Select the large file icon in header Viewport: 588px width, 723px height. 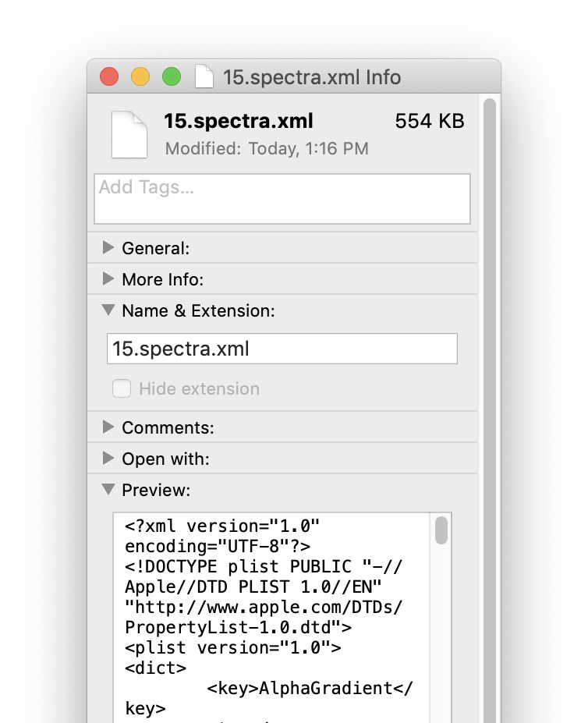point(129,133)
